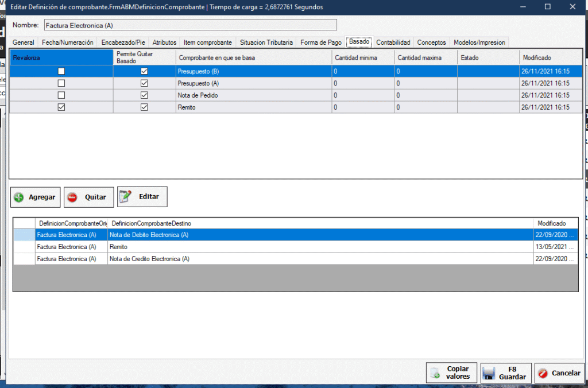This screenshot has width=588, height=388.
Task: Enable Revaloriza for Presupuesto (B) row
Action: [x=61, y=71]
